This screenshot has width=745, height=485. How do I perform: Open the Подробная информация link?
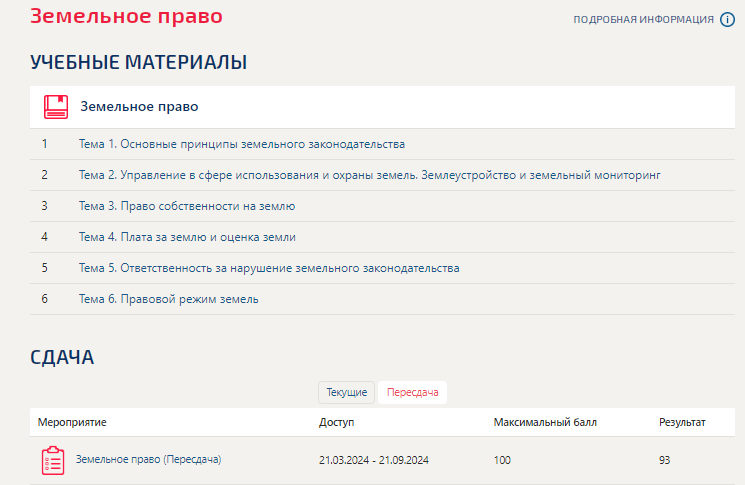(x=643, y=20)
